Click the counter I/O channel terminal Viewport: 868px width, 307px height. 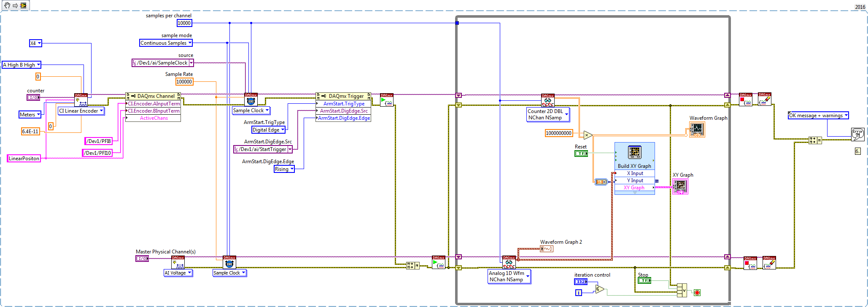[33, 97]
